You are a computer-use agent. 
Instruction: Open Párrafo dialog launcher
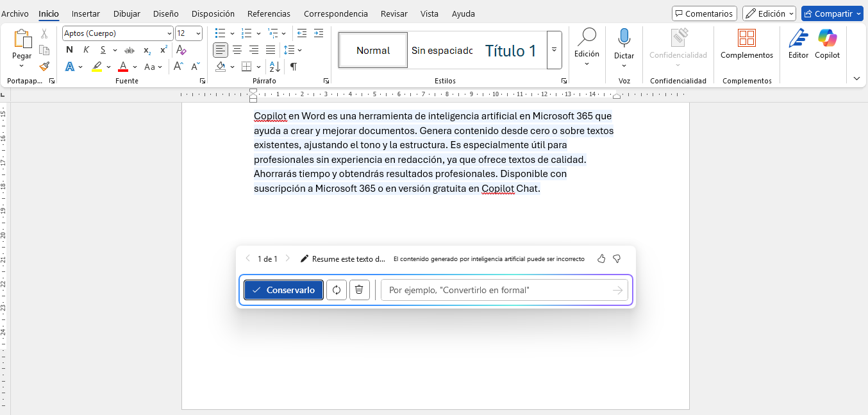point(326,81)
